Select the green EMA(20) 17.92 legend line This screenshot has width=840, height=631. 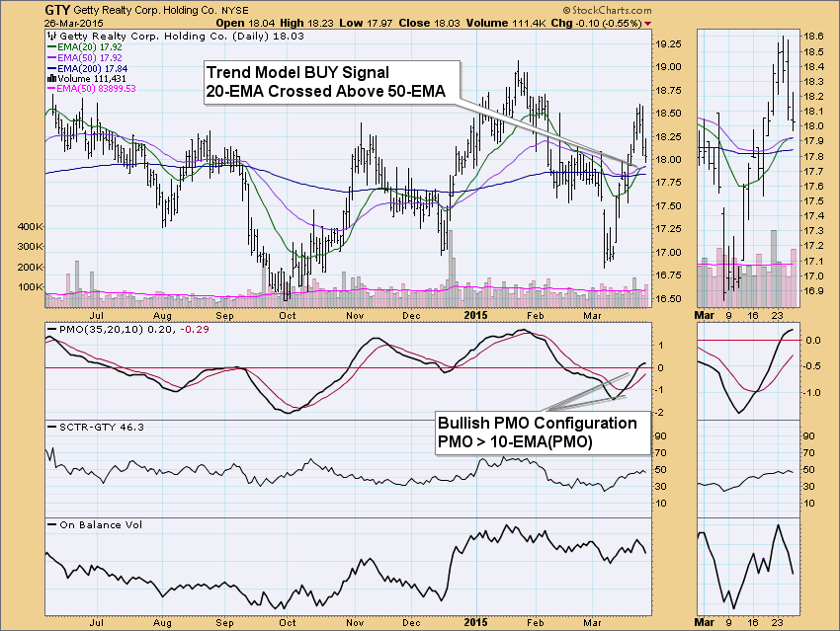(85, 47)
